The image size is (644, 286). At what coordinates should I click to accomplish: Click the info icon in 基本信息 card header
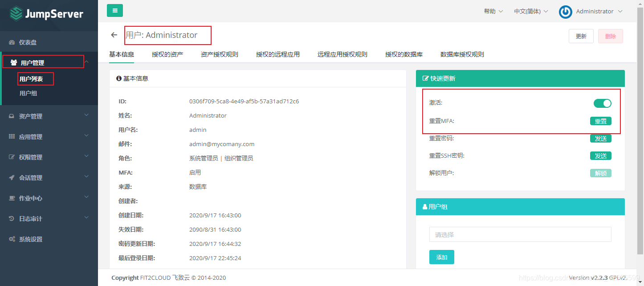click(x=119, y=78)
